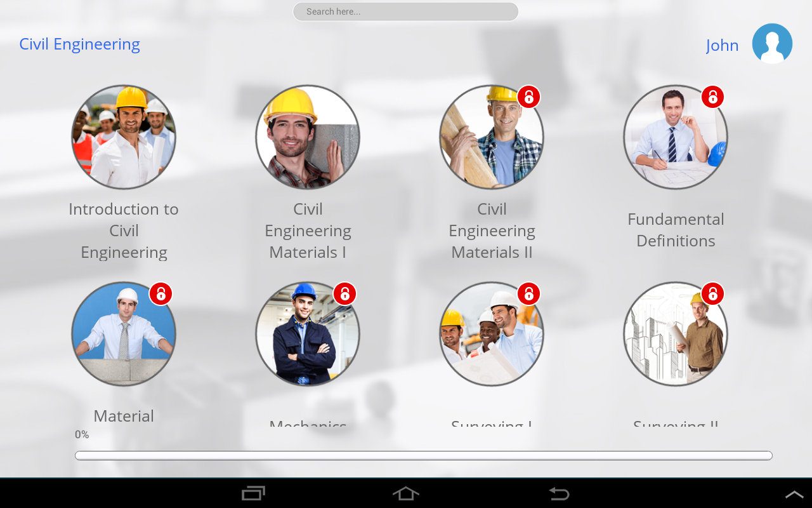Open the Introduction to Civil Engineering course
812x508 pixels.
(124, 137)
